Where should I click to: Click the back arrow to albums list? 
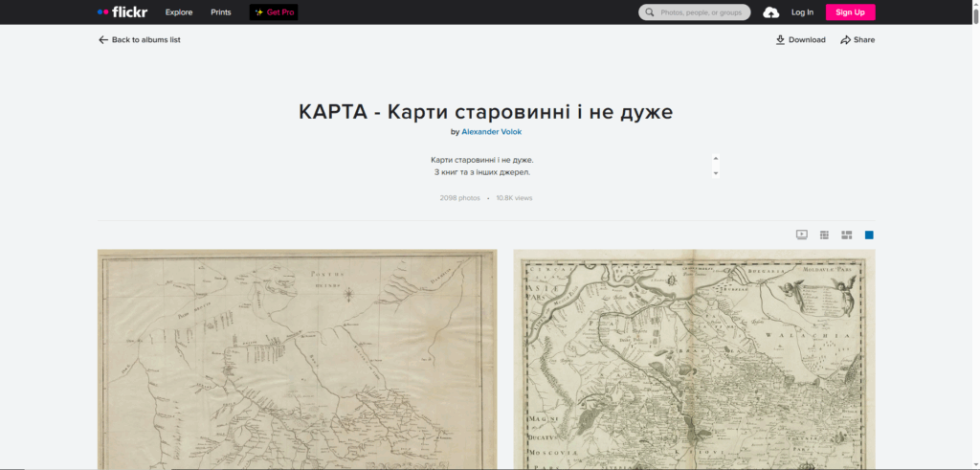[x=103, y=40]
